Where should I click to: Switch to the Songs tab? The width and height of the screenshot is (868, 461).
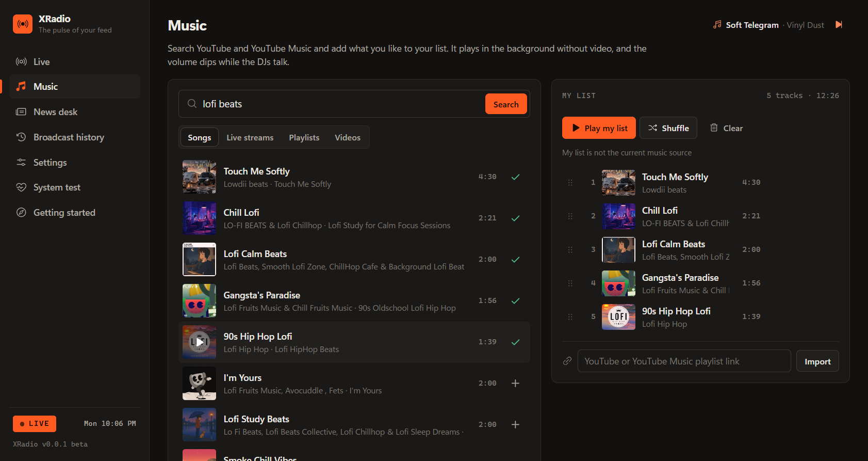click(200, 138)
